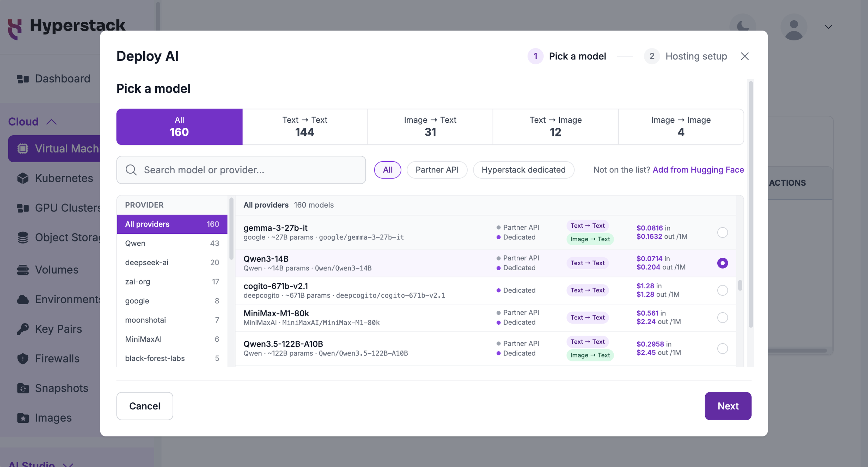
Task: Click the provider list scrollbar
Action: [231, 229]
